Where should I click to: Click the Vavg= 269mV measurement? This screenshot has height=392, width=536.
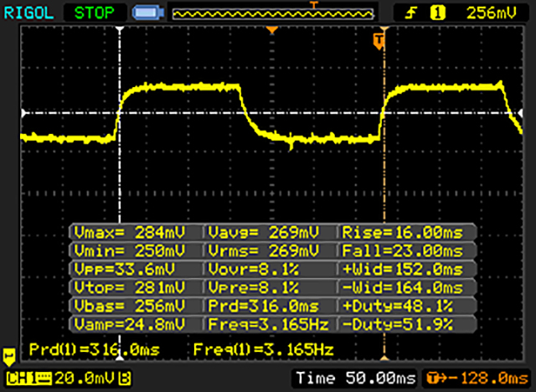(x=263, y=233)
